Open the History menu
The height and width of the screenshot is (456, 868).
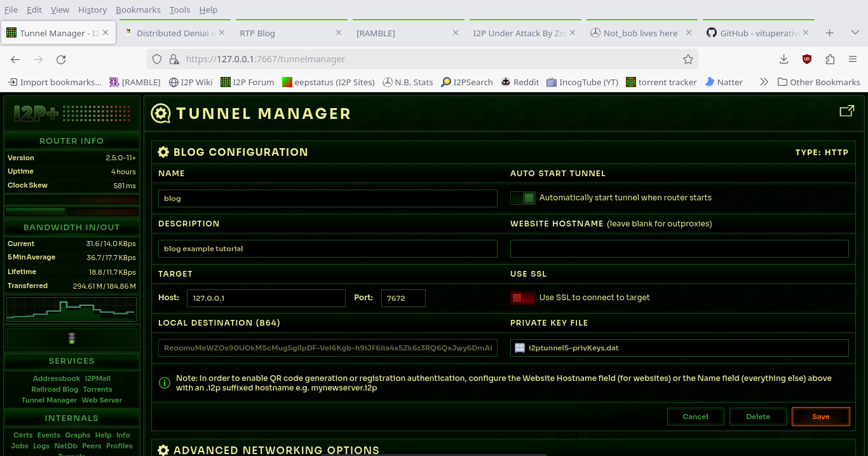coord(93,10)
